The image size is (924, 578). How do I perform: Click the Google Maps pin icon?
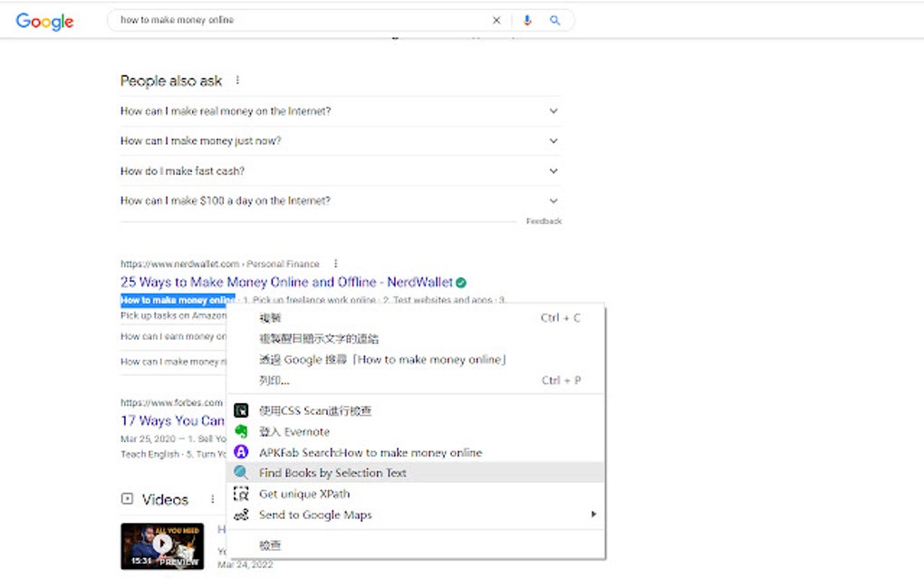[241, 514]
